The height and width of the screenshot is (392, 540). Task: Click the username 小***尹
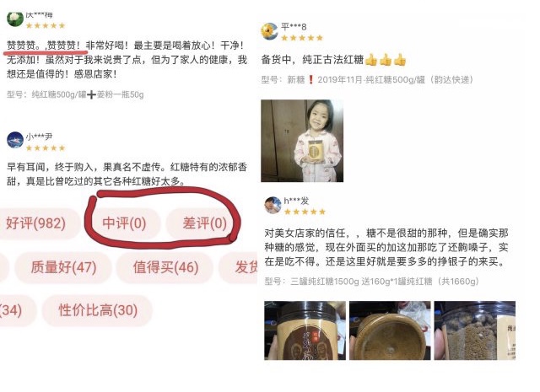(x=39, y=137)
